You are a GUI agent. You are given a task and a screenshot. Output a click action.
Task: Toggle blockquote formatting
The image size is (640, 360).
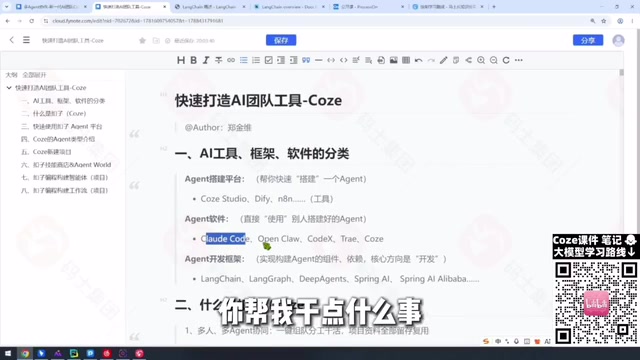pos(306,60)
